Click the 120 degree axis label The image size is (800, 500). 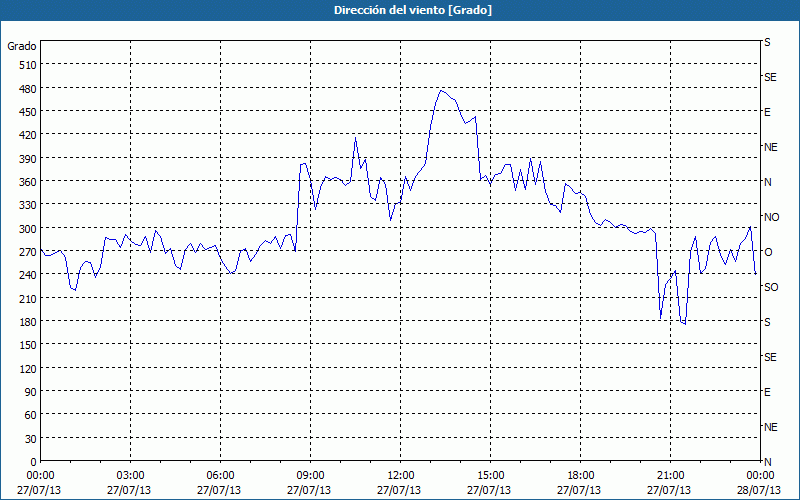pyautogui.click(x=29, y=369)
